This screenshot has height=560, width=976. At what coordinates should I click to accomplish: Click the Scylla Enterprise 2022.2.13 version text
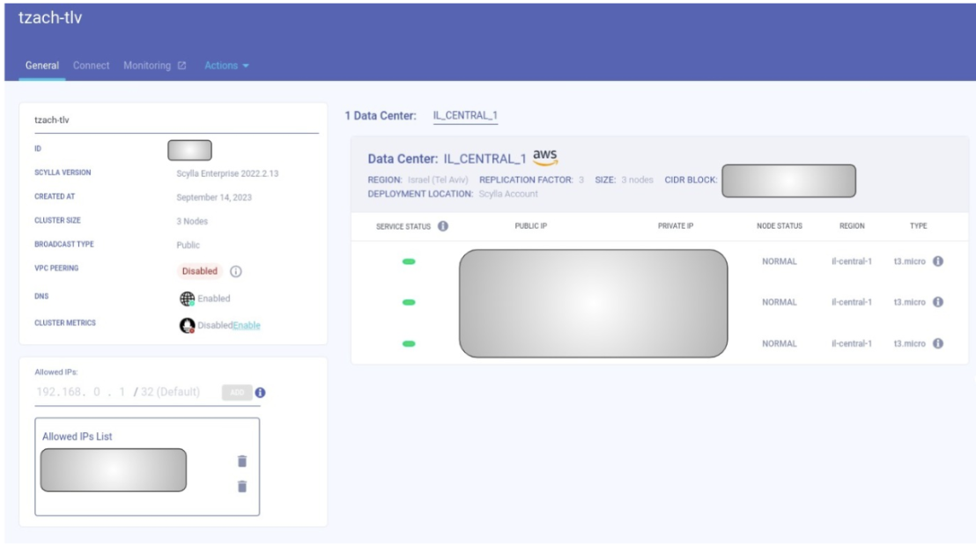(x=227, y=173)
